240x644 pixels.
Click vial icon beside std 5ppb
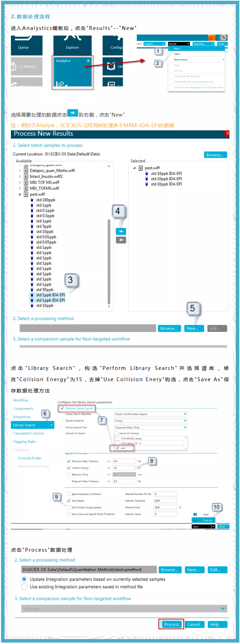coord(32,226)
